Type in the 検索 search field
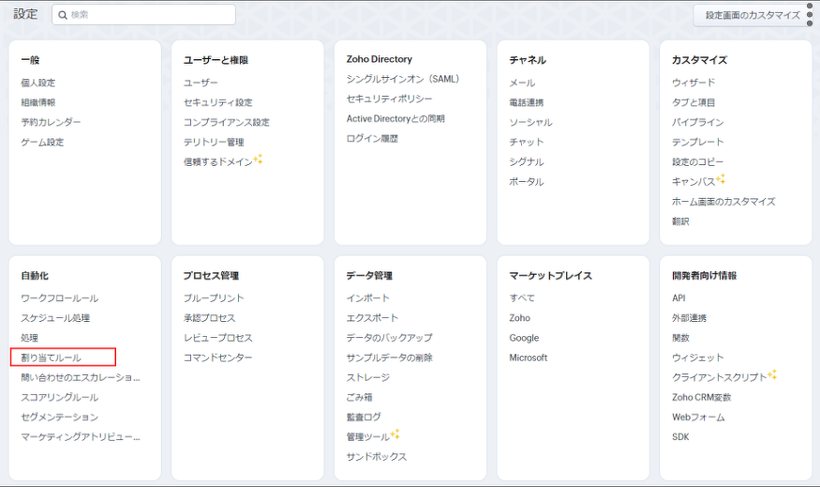This screenshot has width=820, height=487. tap(150, 15)
